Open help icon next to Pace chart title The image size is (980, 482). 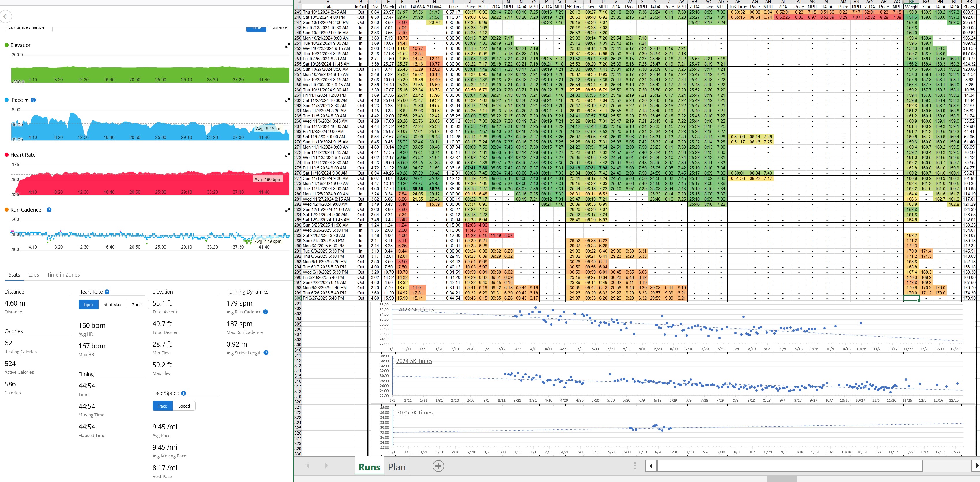[x=33, y=100]
